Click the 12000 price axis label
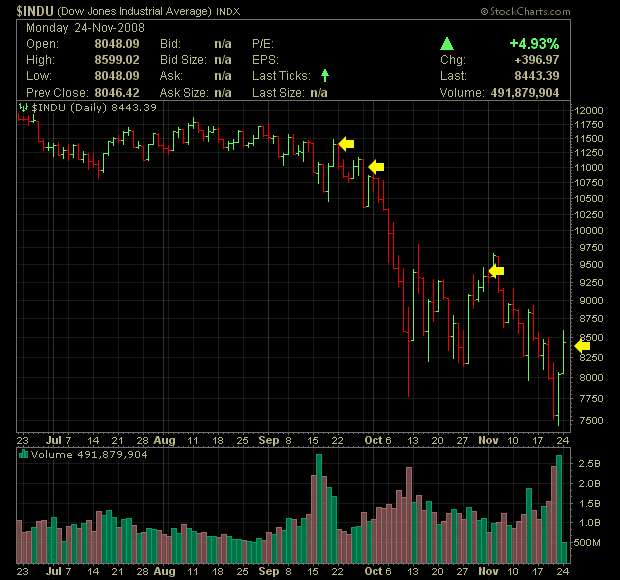This screenshot has height=580, width=620. pyautogui.click(x=589, y=110)
